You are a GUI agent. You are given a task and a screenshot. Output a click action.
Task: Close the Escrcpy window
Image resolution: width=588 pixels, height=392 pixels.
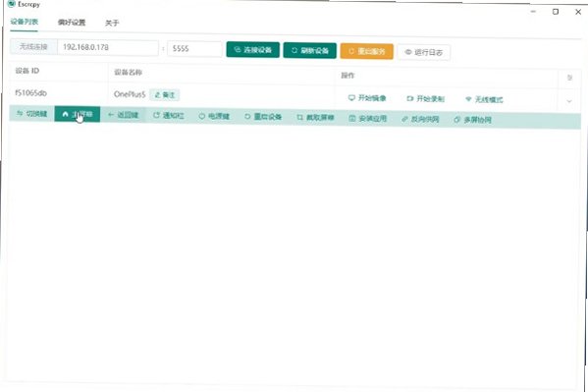(x=578, y=12)
